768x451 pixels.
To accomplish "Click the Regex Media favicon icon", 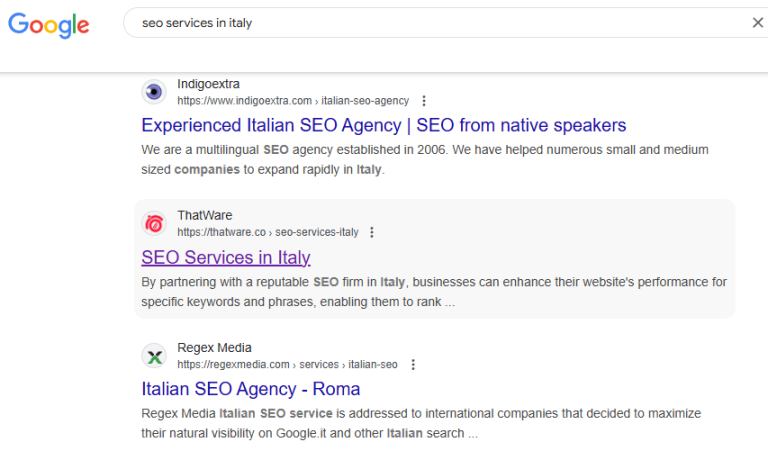I will click(x=154, y=356).
